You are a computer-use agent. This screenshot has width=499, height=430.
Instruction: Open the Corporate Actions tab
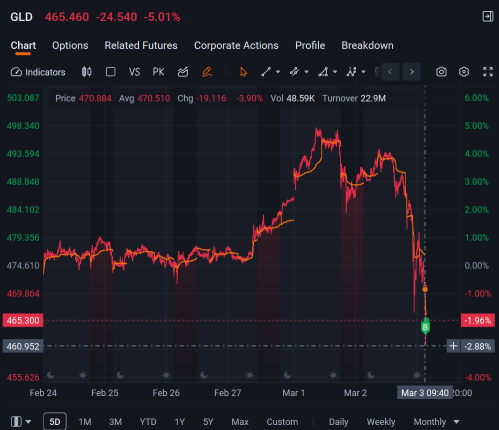coord(236,45)
